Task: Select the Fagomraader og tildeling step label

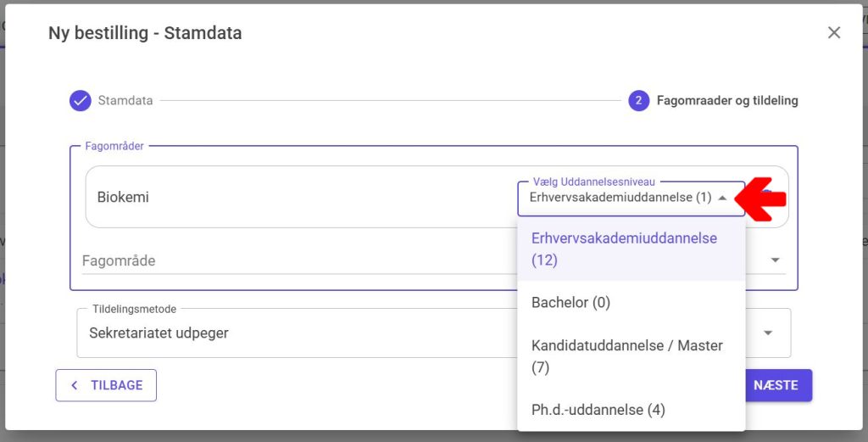Action: 727,100
